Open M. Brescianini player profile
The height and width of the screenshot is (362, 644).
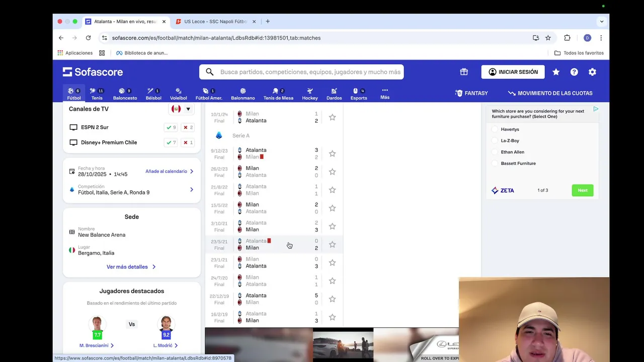point(97,345)
